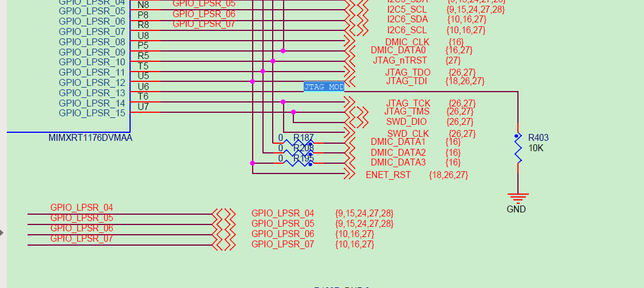644x288 pixels.
Task: Click the 10K value text of R403
Action: click(536, 148)
